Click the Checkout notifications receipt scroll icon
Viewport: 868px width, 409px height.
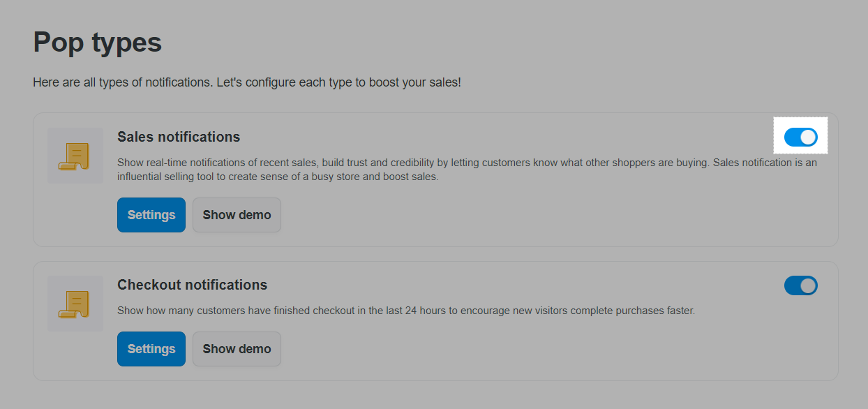[x=75, y=304]
